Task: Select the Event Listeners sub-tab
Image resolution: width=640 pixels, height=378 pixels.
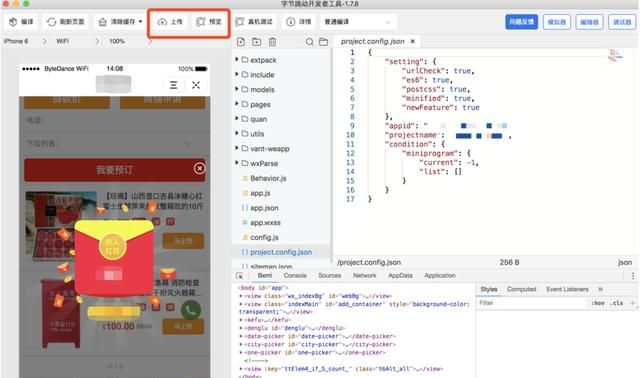Action: (567, 289)
